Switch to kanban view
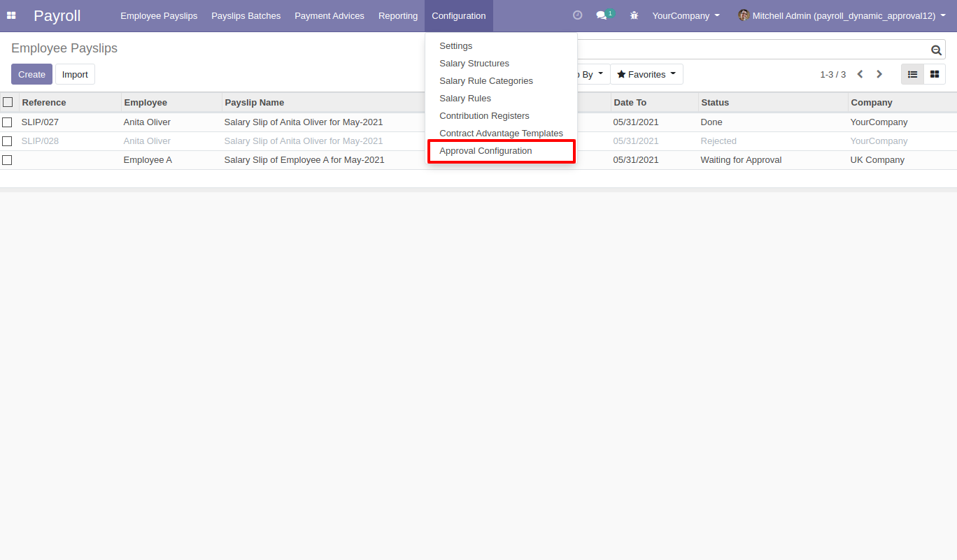The image size is (957, 560). tap(935, 74)
